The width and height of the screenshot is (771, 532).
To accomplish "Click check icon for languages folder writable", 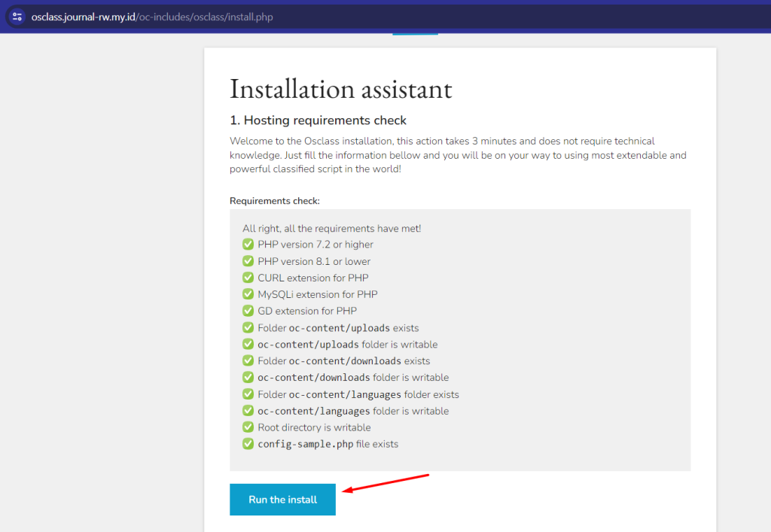I will point(248,411).
